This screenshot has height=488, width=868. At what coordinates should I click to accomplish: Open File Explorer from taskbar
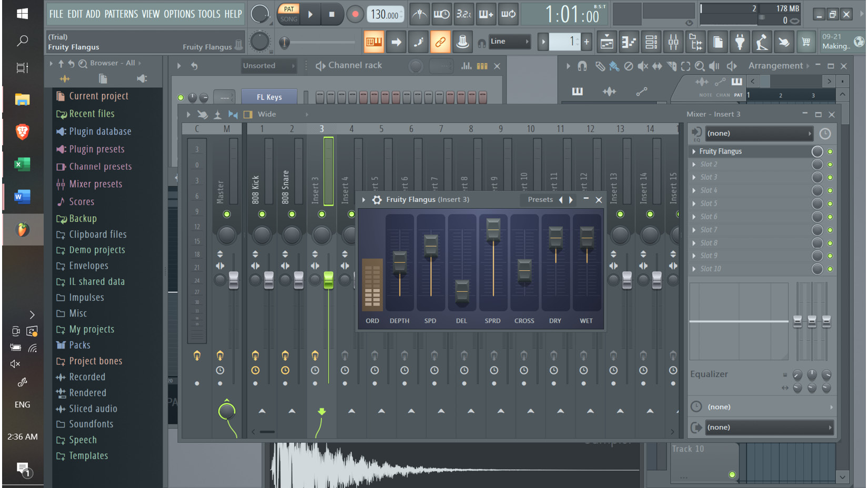[x=22, y=99]
